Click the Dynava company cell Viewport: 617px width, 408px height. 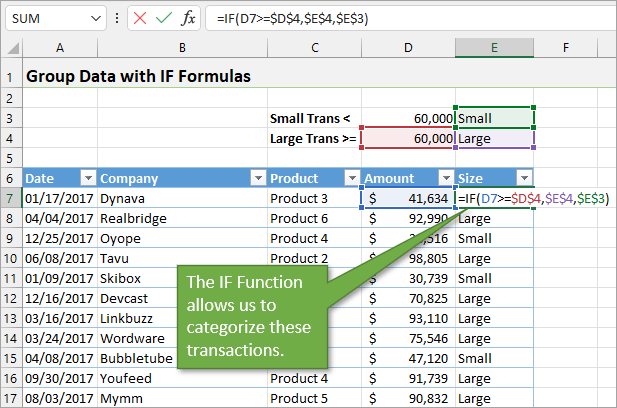pyautogui.click(x=181, y=198)
